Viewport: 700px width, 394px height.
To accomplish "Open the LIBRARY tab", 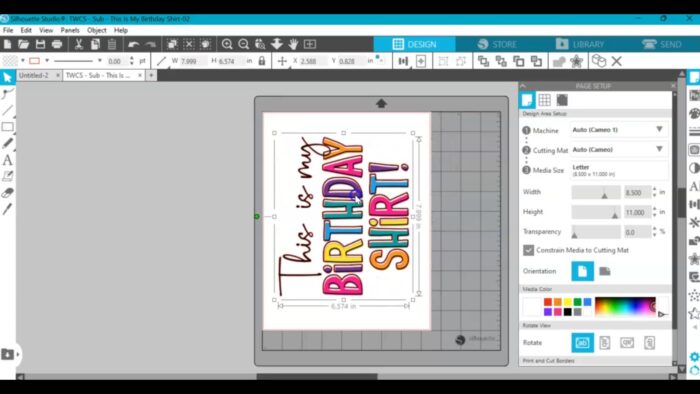I will 579,44.
